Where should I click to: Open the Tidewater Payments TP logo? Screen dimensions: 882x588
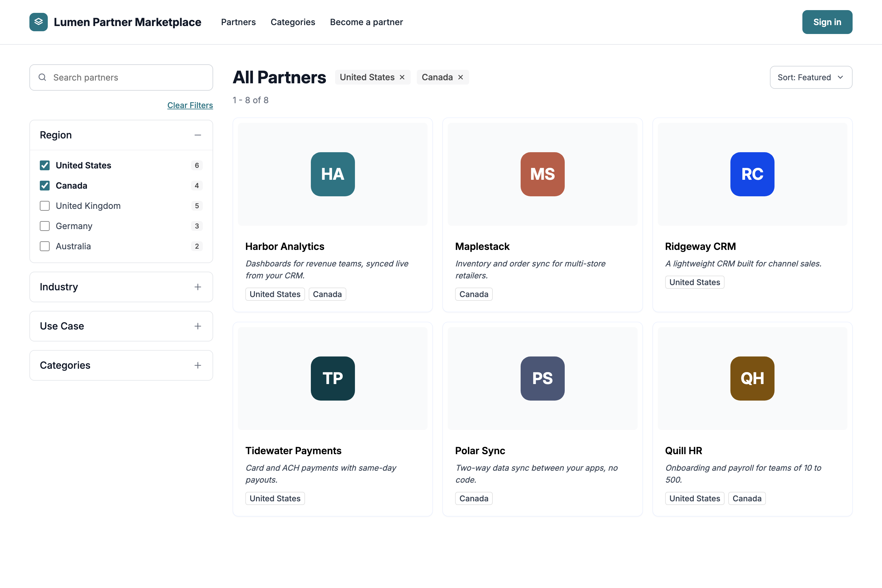pos(333,379)
